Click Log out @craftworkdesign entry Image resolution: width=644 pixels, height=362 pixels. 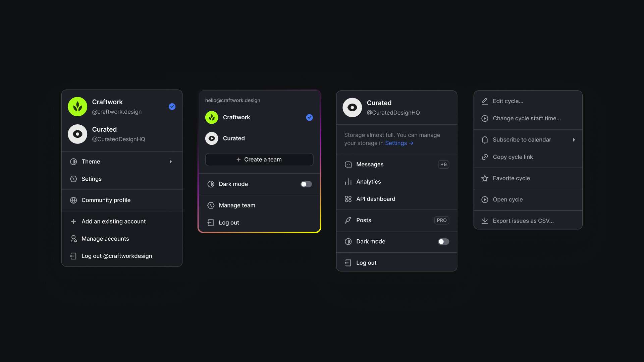coord(122,256)
